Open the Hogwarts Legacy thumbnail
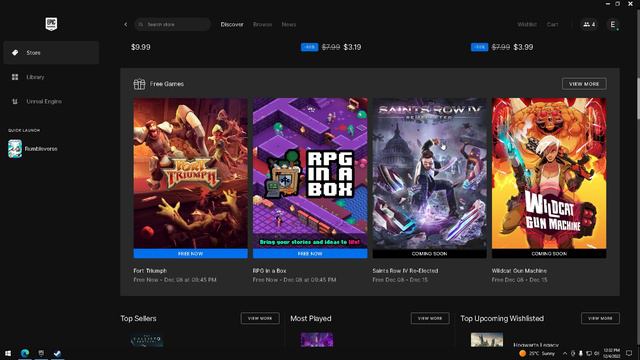This screenshot has height=360, width=640. click(x=487, y=340)
